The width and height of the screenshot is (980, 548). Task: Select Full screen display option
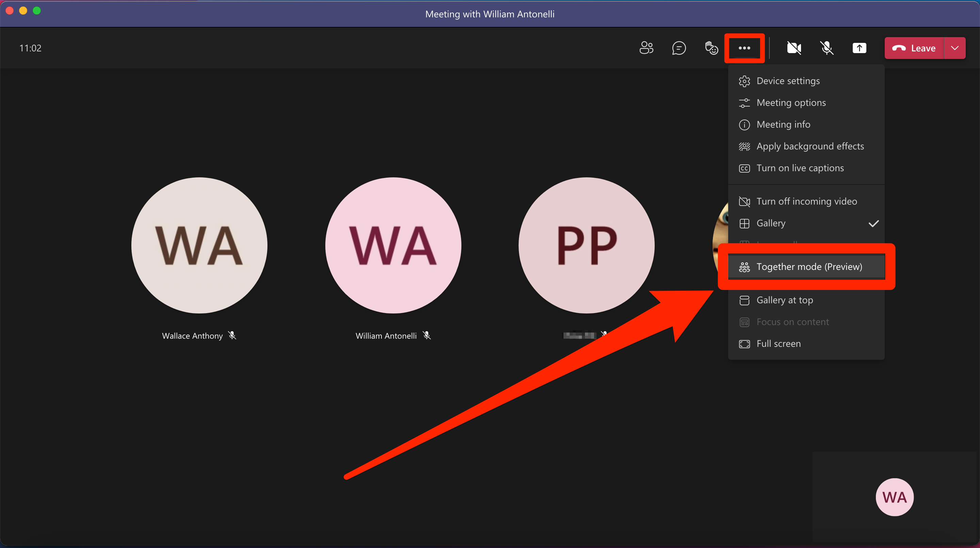tap(779, 343)
